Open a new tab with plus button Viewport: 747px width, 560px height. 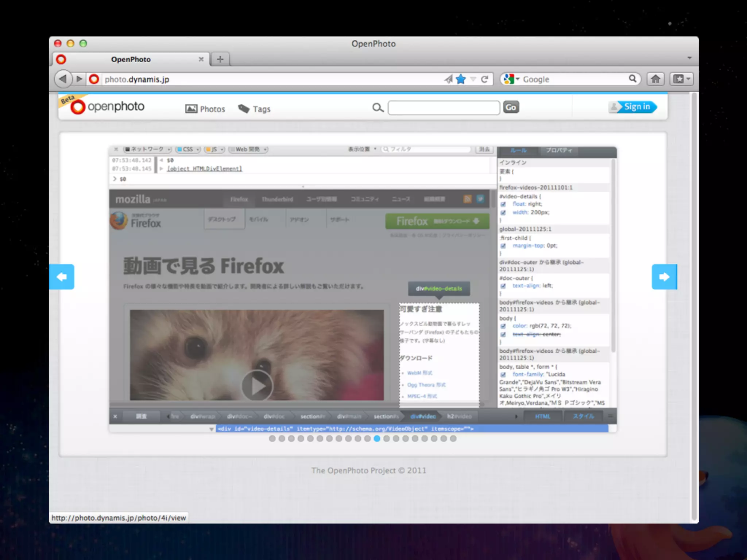[220, 59]
